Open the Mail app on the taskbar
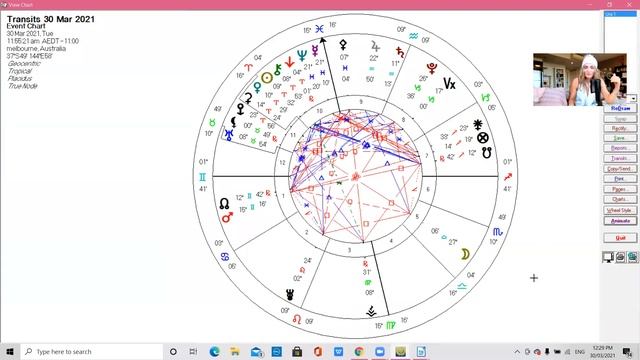Screen dimensions: 640x360 [256, 351]
